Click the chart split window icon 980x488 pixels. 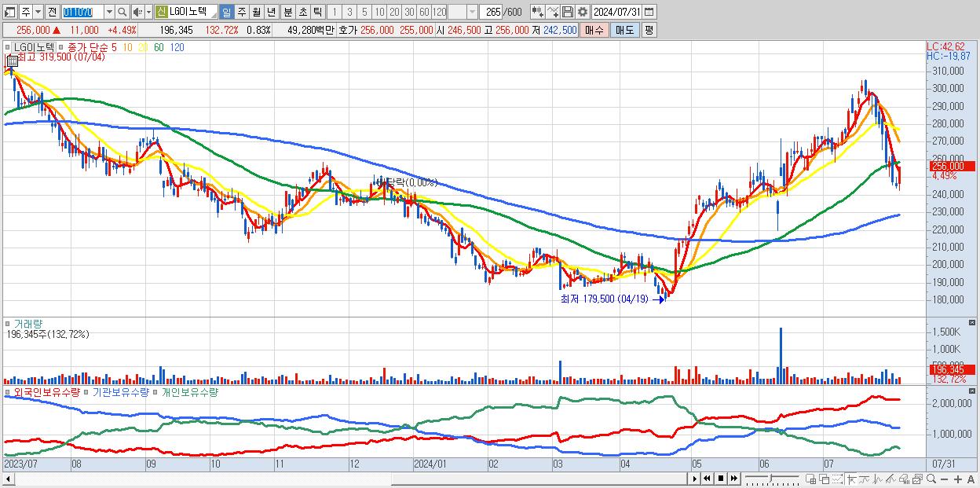[x=810, y=479]
